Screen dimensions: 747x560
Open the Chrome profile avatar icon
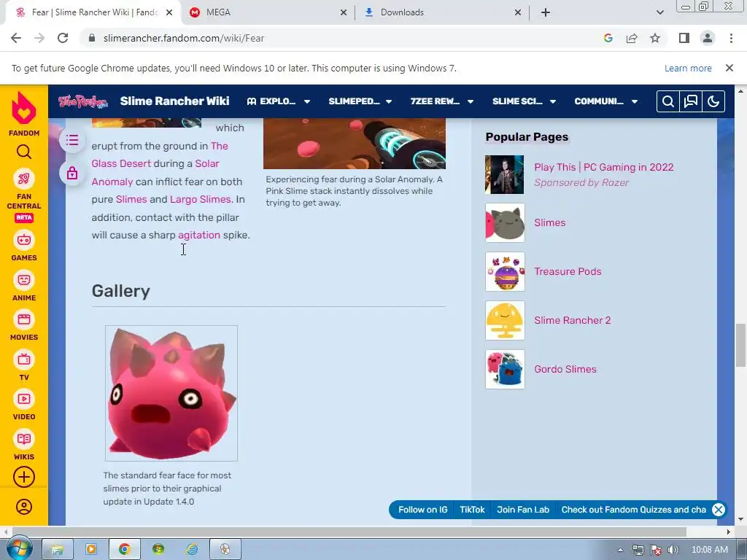[708, 38]
